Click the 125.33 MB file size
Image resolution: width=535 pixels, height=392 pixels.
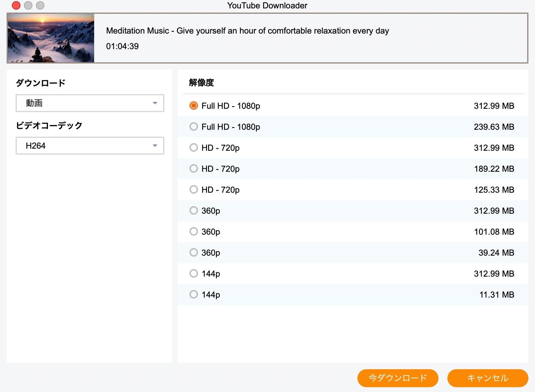pyautogui.click(x=494, y=190)
